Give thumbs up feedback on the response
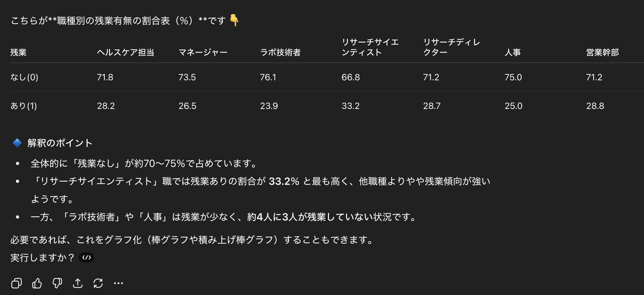 (x=37, y=283)
